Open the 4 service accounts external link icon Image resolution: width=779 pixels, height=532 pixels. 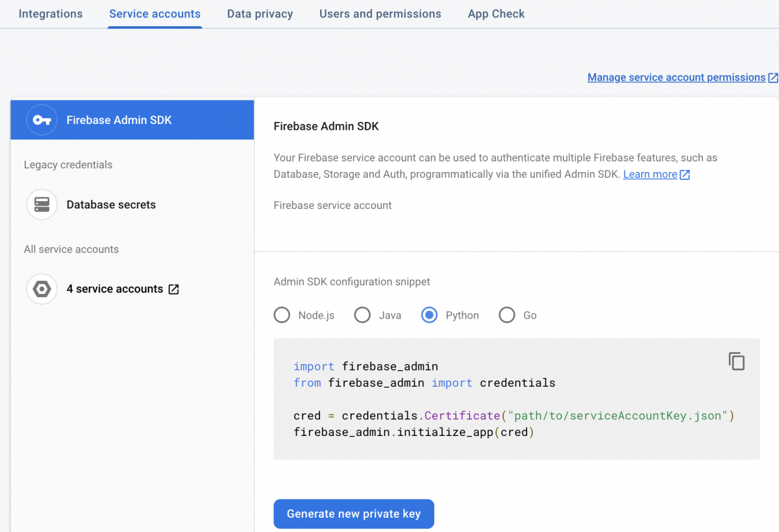[173, 289]
